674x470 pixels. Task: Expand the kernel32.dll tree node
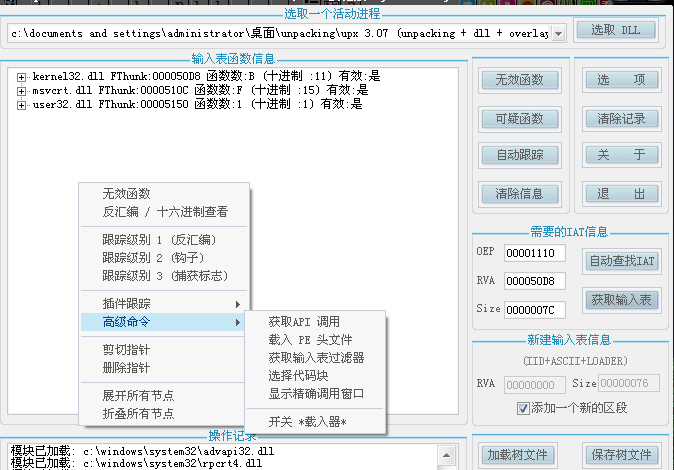point(22,77)
